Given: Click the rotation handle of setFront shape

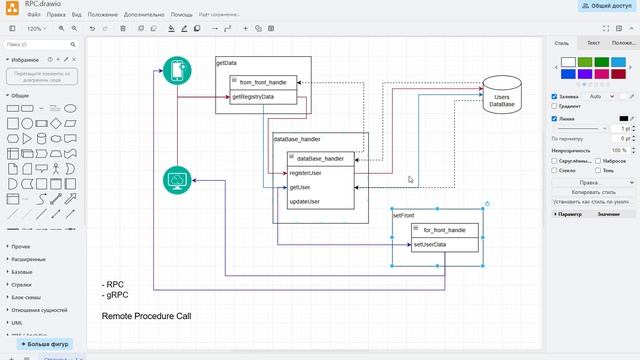Looking at the screenshot, I should 487,204.
